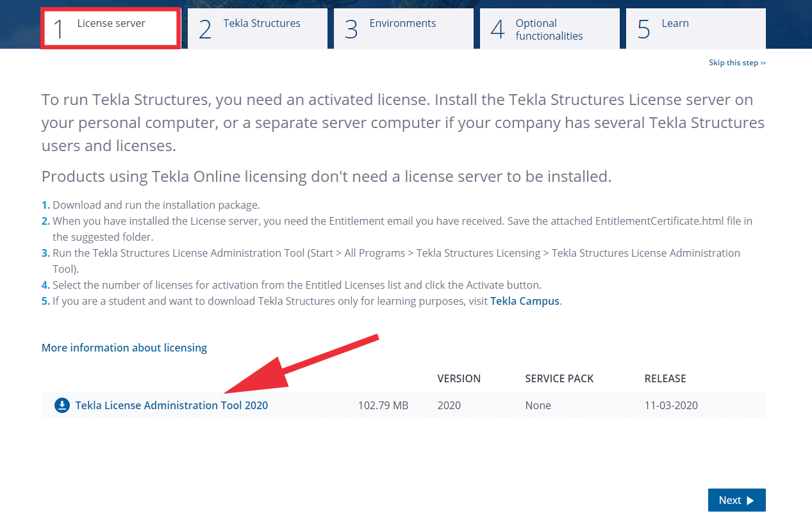Image resolution: width=812 pixels, height=518 pixels.
Task: Click the 11-03-2020 release date
Action: tap(671, 405)
